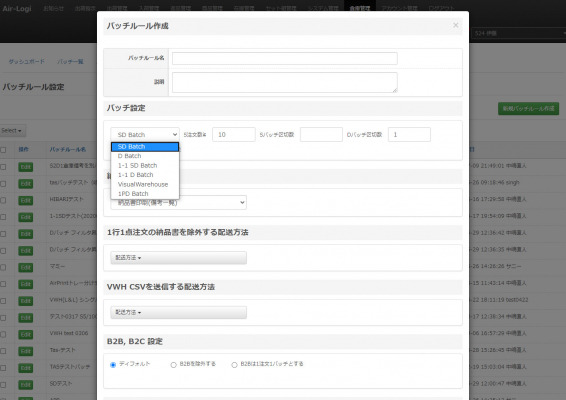Image resolution: width=566 pixels, height=400 pixels.
Task: Select the ディフォルト radio button
Action: click(113, 365)
